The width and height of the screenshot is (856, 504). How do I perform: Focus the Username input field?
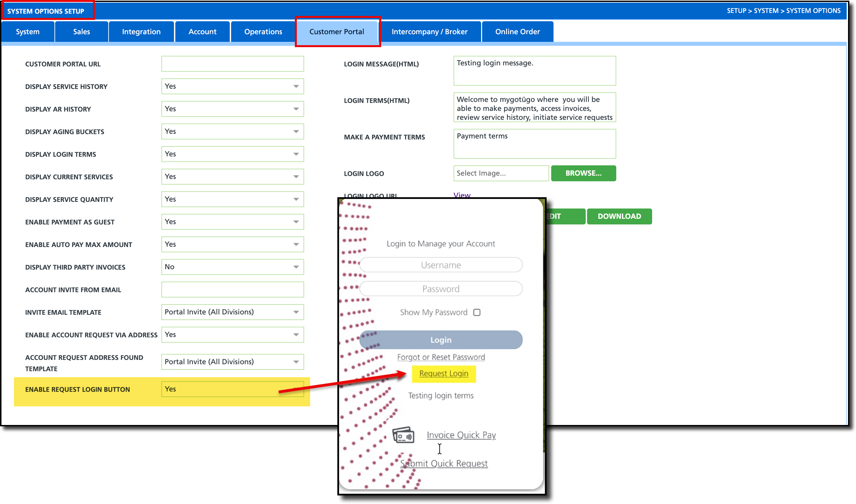pos(441,265)
